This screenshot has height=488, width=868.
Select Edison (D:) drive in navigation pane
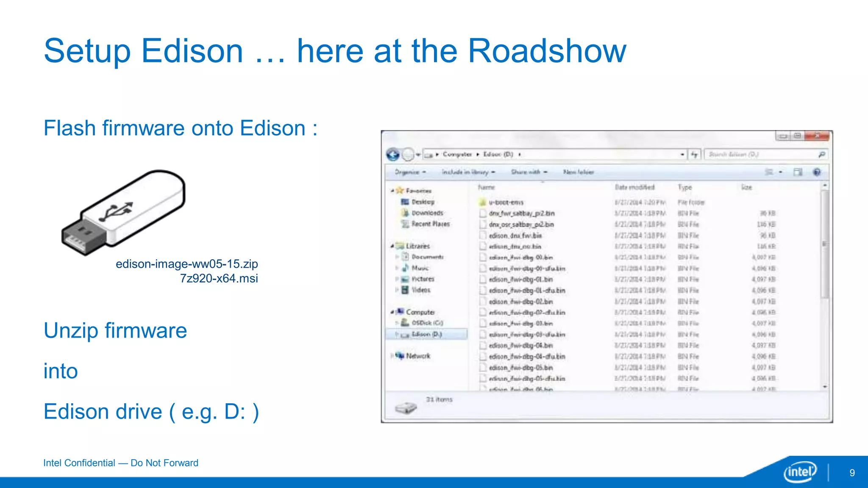pyautogui.click(x=426, y=334)
